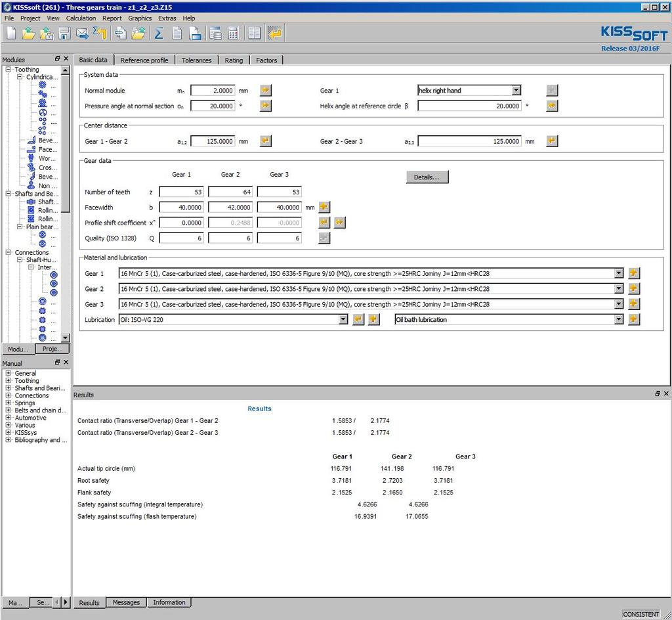
Task: Switch to the Tolerances tab
Action: tap(196, 60)
